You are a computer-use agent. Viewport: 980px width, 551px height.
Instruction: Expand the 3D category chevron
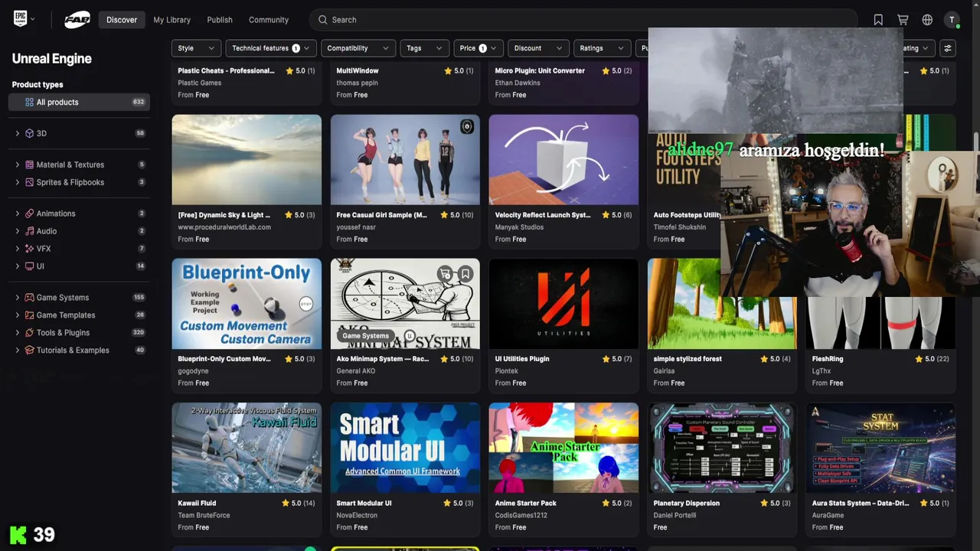(x=18, y=133)
